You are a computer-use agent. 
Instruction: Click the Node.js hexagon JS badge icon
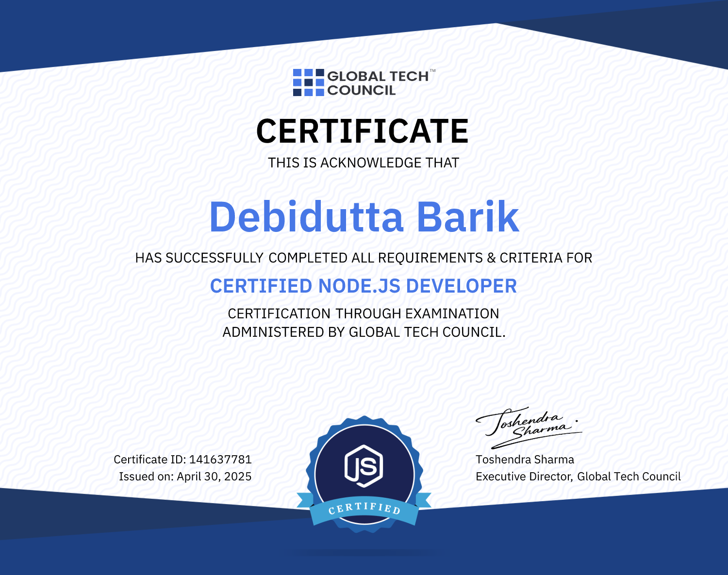(x=364, y=466)
